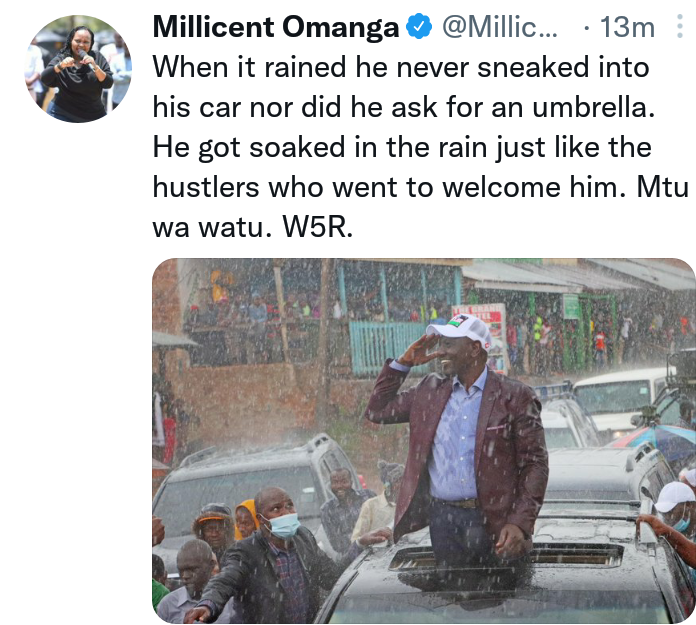696x625 pixels.
Task: Click the tweet line starting 'When it rained'
Action: coord(401,67)
